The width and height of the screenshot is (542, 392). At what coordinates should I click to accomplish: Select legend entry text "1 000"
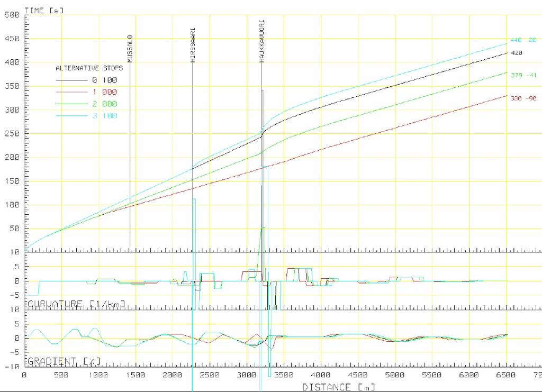[x=104, y=92]
